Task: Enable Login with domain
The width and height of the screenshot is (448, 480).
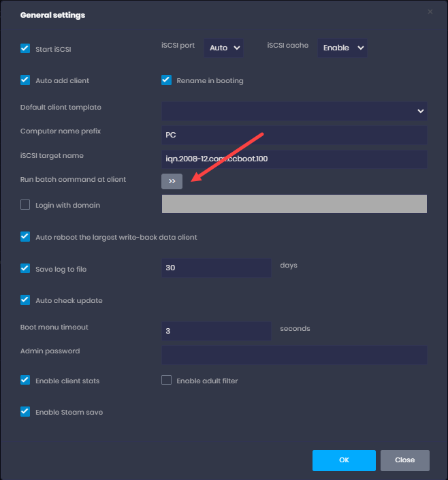Action: tap(25, 205)
